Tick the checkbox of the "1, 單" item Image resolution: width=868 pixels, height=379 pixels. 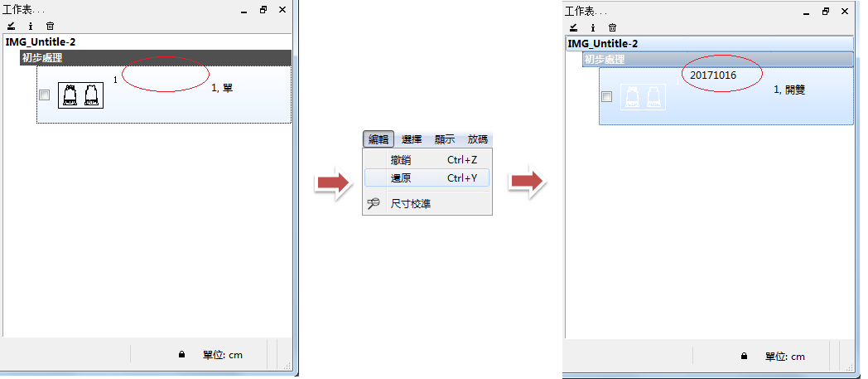click(x=45, y=95)
